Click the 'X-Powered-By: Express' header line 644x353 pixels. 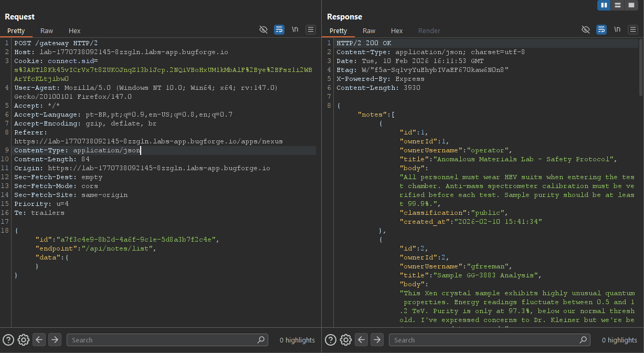click(x=381, y=79)
